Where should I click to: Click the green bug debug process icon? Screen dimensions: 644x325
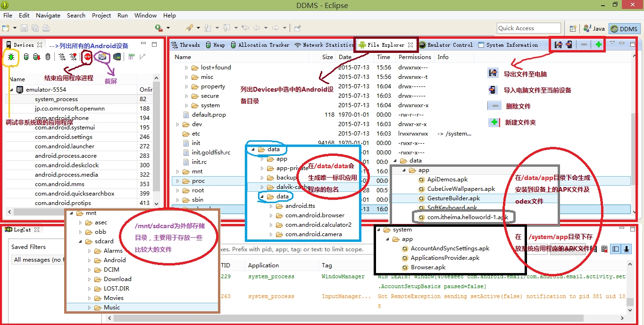11,57
